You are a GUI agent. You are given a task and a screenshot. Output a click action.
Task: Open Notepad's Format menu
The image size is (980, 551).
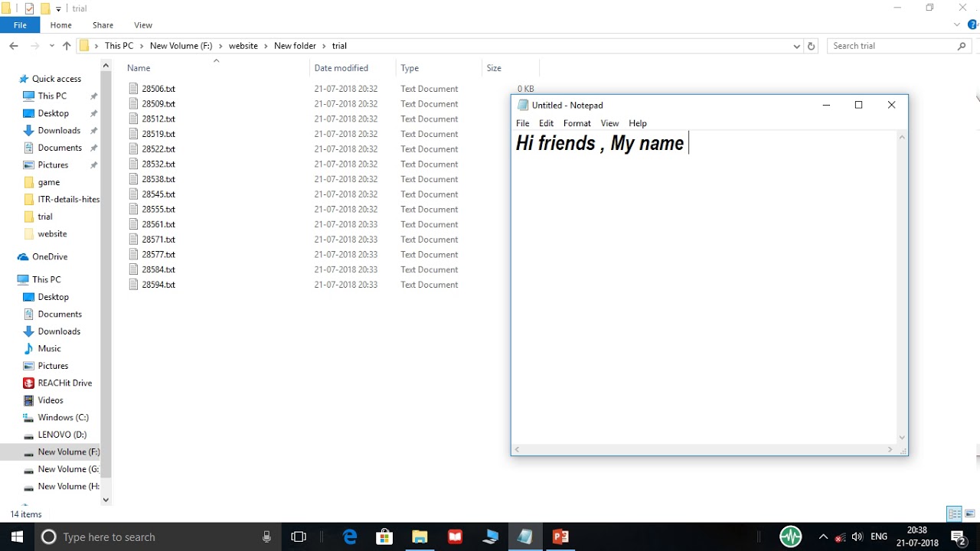tap(577, 123)
